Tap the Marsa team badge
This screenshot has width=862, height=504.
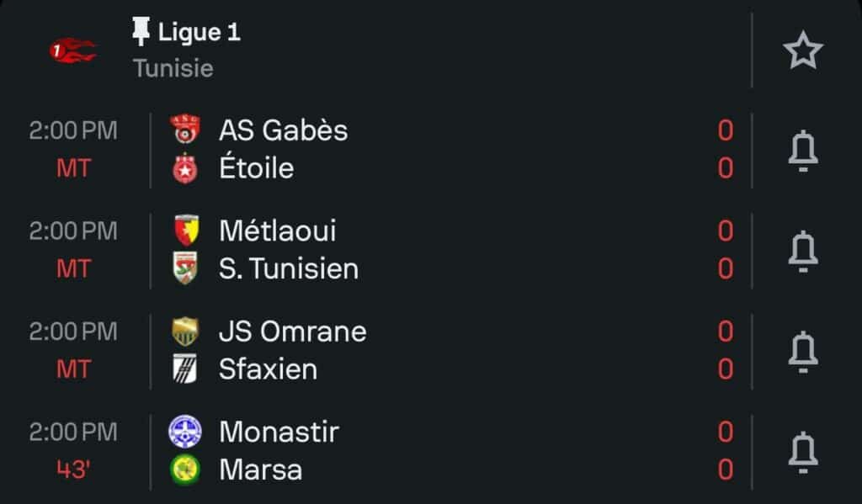tap(184, 470)
